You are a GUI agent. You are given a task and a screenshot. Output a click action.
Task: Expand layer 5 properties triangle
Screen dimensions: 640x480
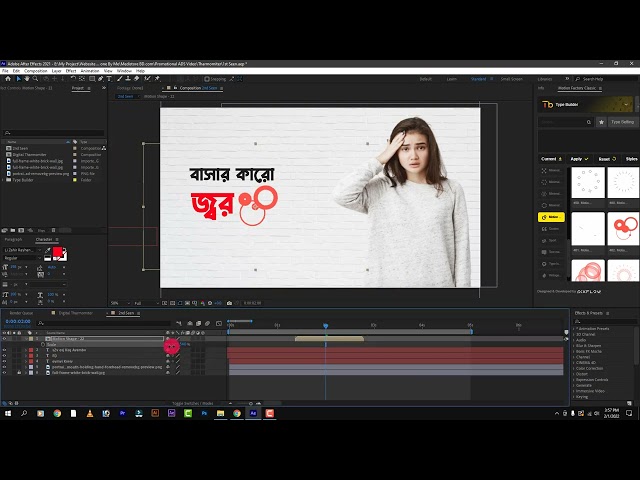click(x=26, y=367)
